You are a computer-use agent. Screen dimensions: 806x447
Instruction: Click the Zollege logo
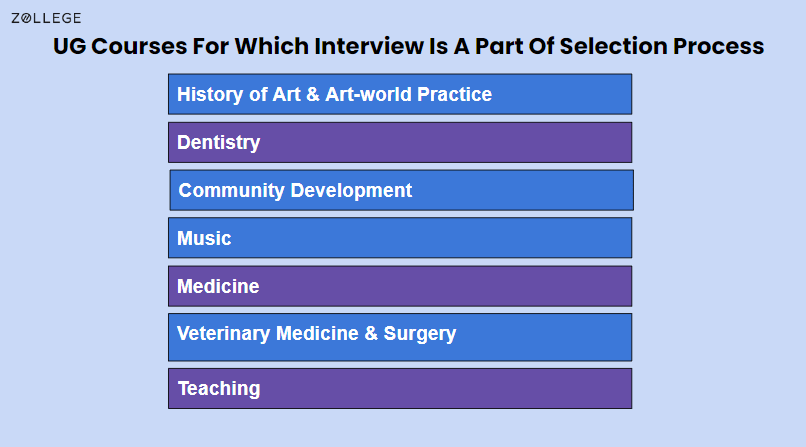46,18
